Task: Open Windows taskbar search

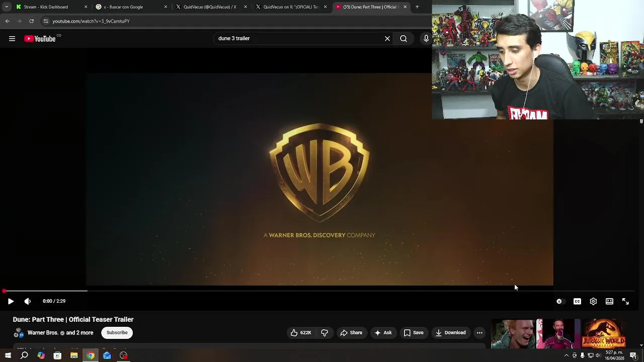Action: 24,356
